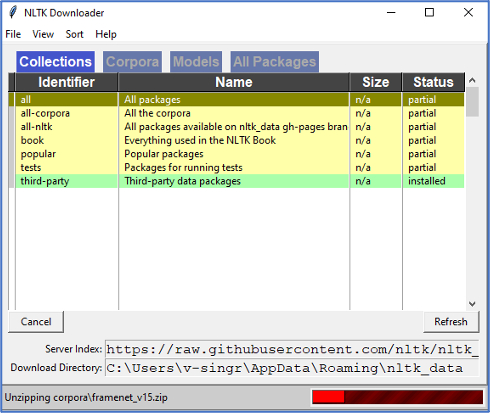Open the File menu

coord(13,34)
